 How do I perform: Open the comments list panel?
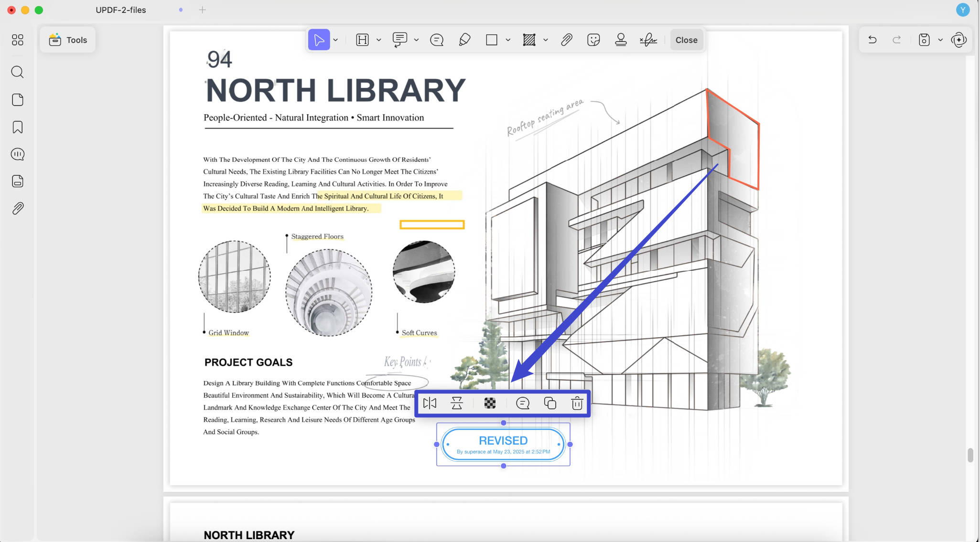coord(18,154)
